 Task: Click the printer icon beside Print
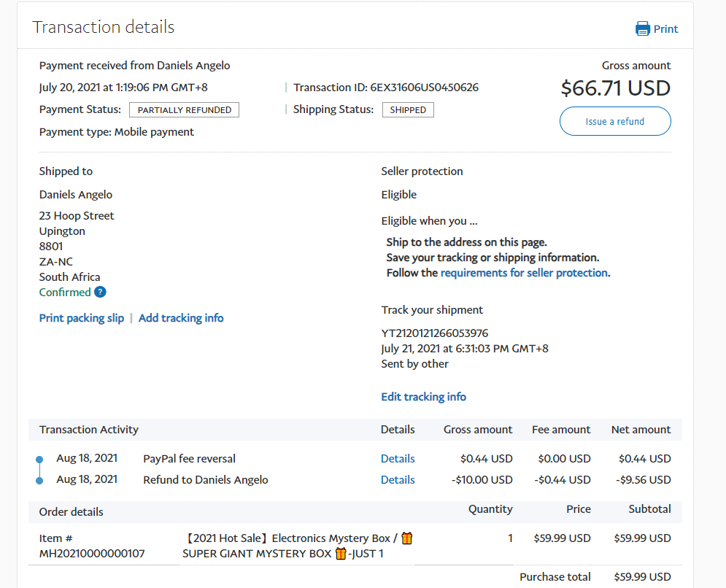(x=642, y=29)
